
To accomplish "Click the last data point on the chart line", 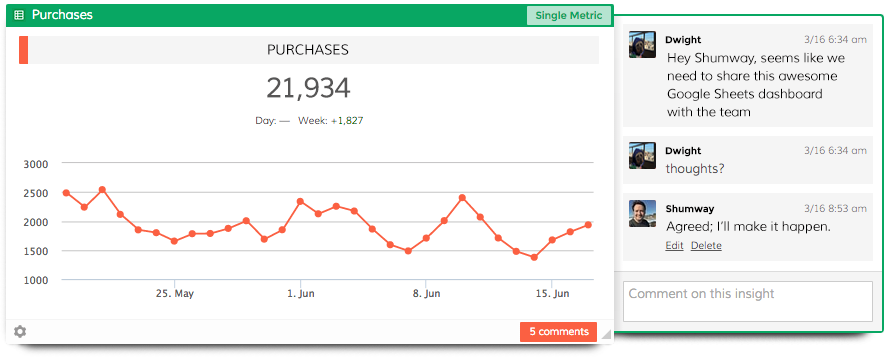I will pos(588,225).
